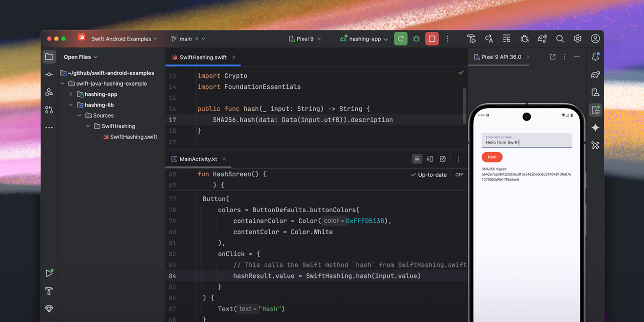Screen dimensions: 644x322
Task: Open the Pixel 9 device dropdown
Action: 305,39
